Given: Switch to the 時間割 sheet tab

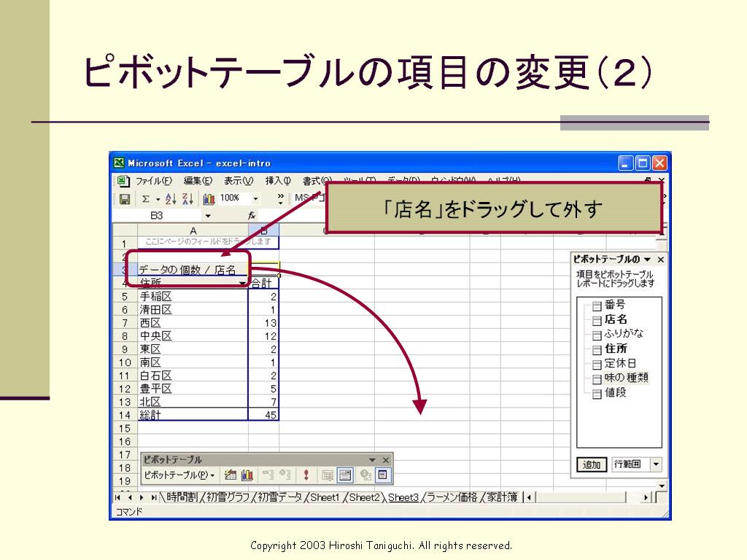Looking at the screenshot, I should click(x=182, y=497).
